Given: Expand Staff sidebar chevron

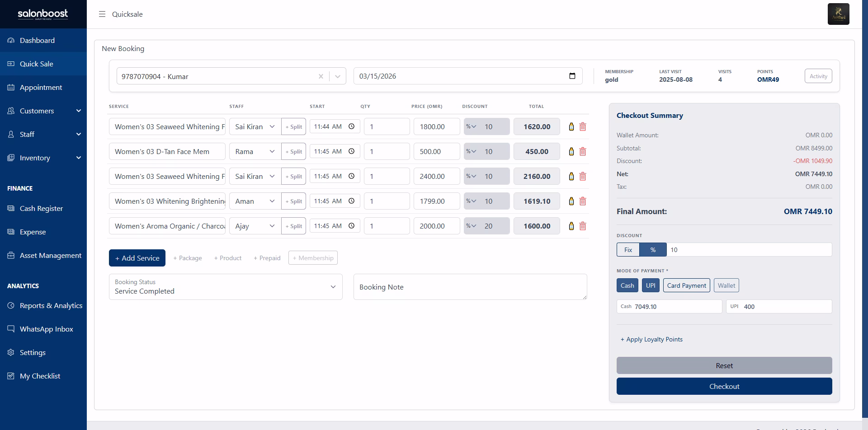Looking at the screenshot, I should point(79,134).
